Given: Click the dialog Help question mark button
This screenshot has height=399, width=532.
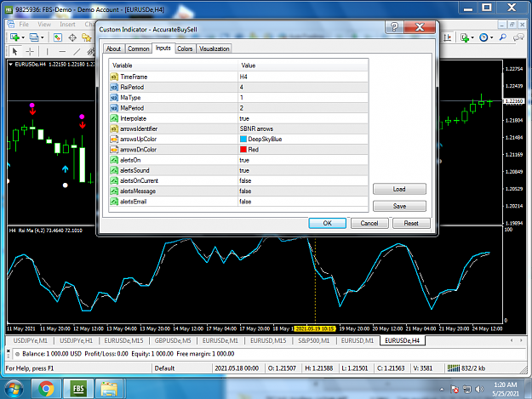Looking at the screenshot, I should pyautogui.click(x=394, y=26).
